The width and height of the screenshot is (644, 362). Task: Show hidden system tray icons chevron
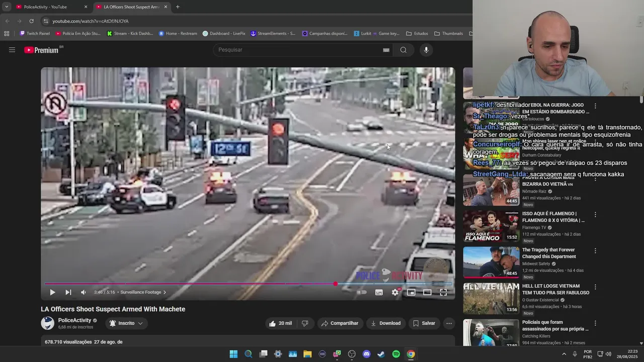pyautogui.click(x=563, y=354)
